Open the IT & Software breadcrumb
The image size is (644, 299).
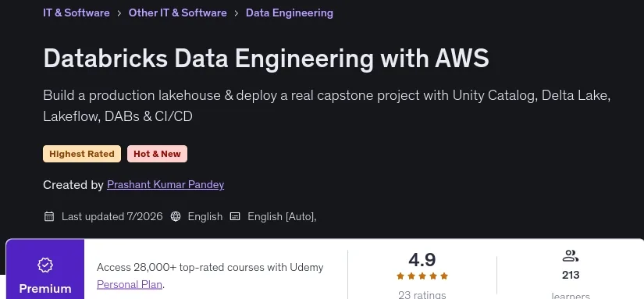click(76, 12)
